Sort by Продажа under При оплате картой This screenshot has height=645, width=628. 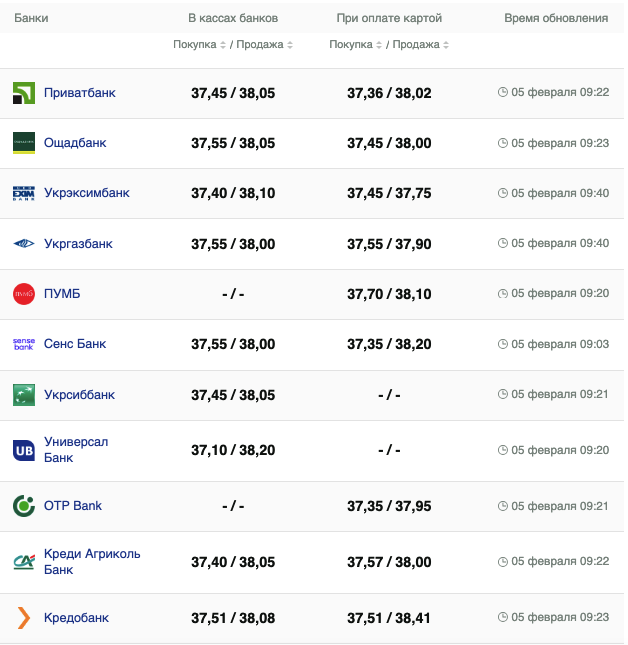tap(420, 45)
